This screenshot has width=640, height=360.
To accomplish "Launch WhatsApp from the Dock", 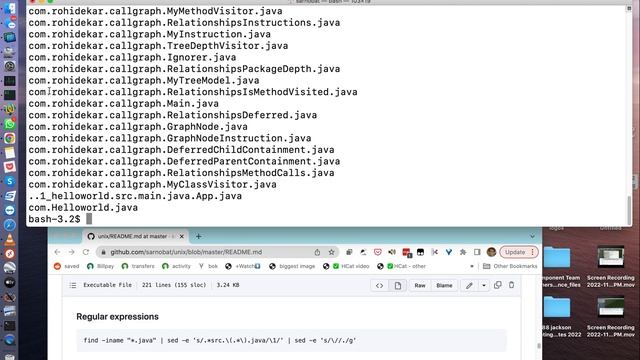I will pyautogui.click(x=9, y=124).
